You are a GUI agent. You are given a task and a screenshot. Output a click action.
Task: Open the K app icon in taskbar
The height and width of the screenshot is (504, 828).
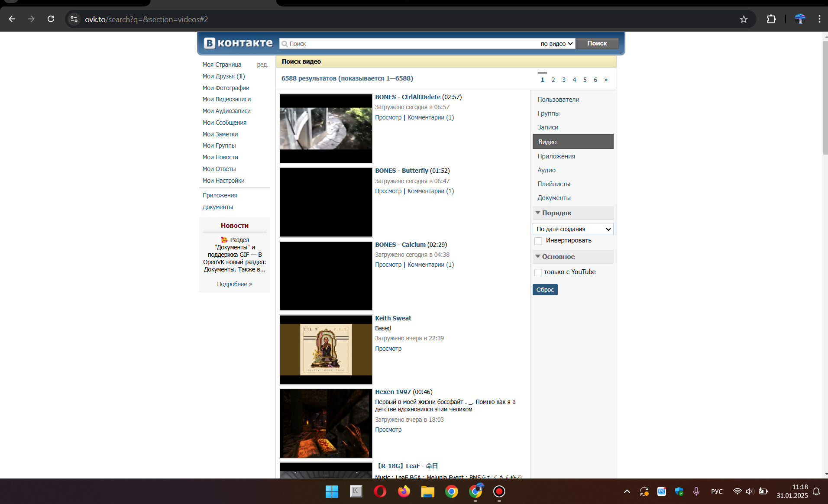tap(356, 491)
